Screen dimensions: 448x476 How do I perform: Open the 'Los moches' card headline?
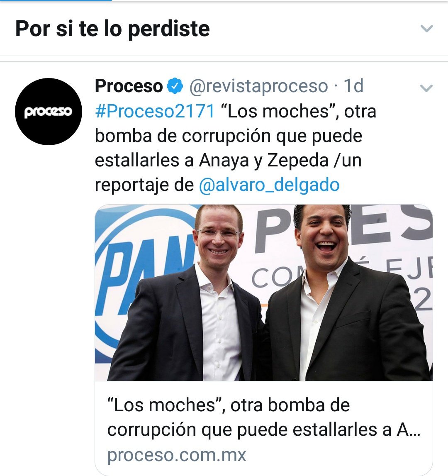(x=263, y=417)
